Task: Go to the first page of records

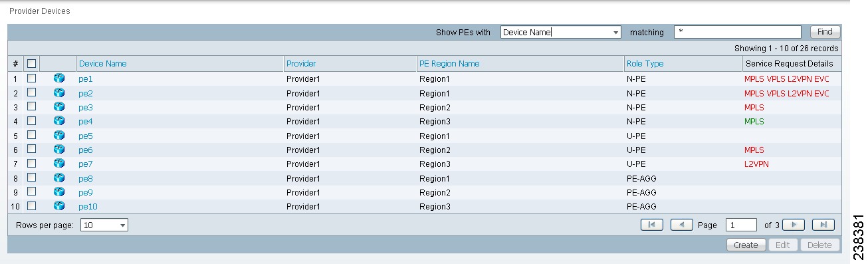Action: [x=652, y=225]
